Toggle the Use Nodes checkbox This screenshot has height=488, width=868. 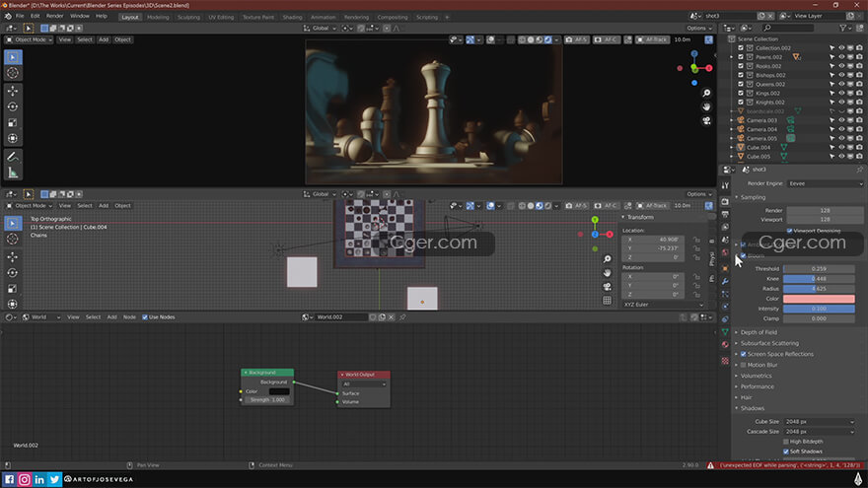[x=145, y=317]
